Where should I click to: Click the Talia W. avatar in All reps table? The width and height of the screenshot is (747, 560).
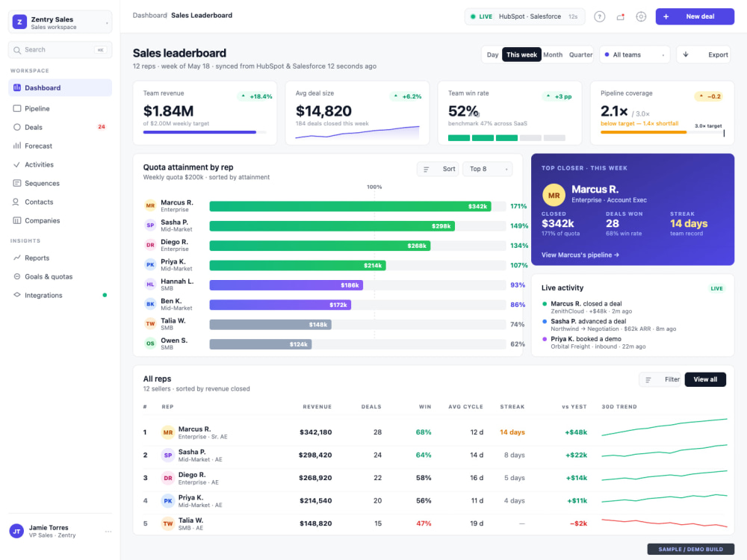pos(167,523)
